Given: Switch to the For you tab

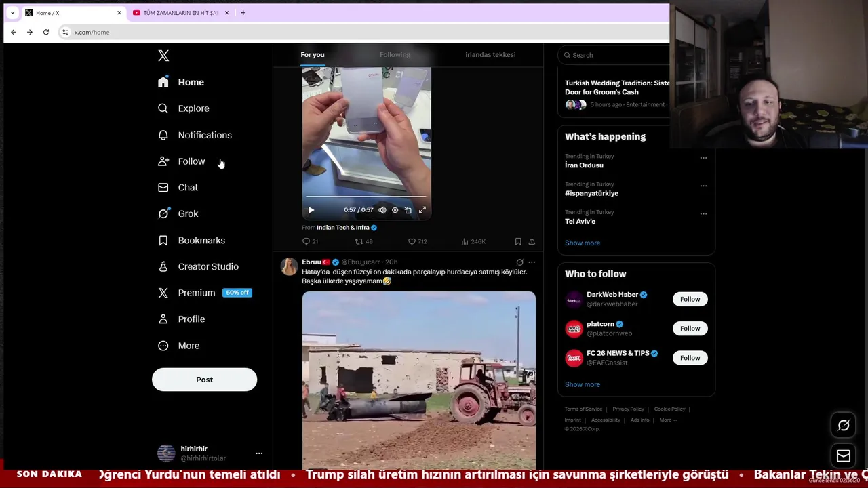Looking at the screenshot, I should point(313,54).
